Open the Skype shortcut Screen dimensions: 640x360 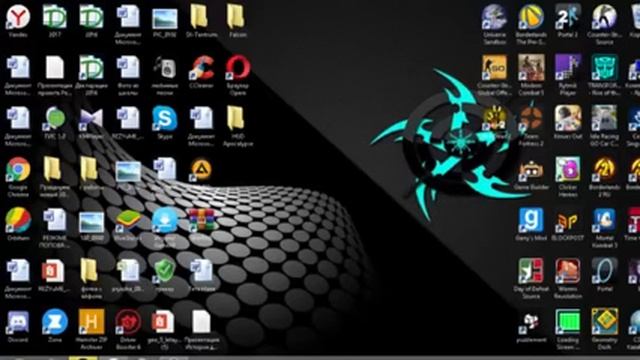pos(165,119)
